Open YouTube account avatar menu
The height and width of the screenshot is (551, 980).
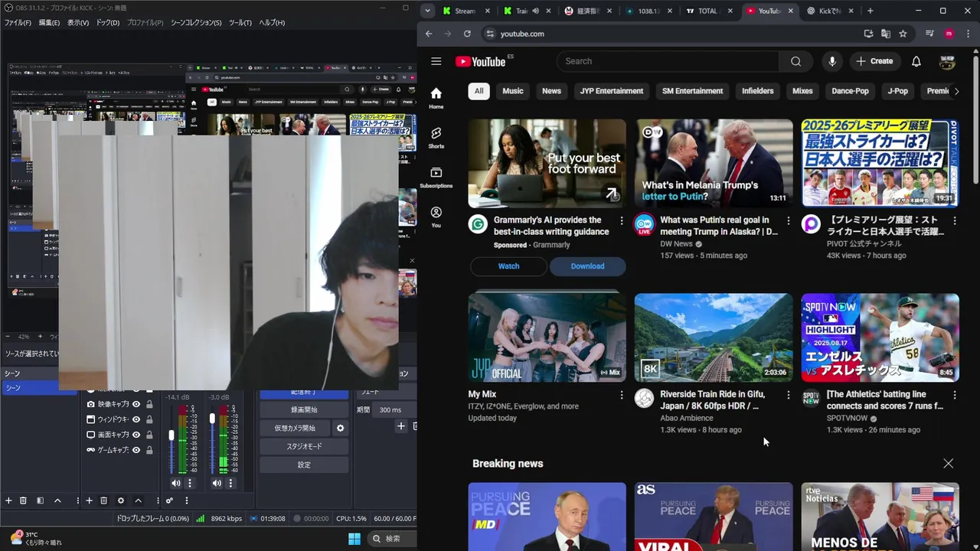point(948,61)
